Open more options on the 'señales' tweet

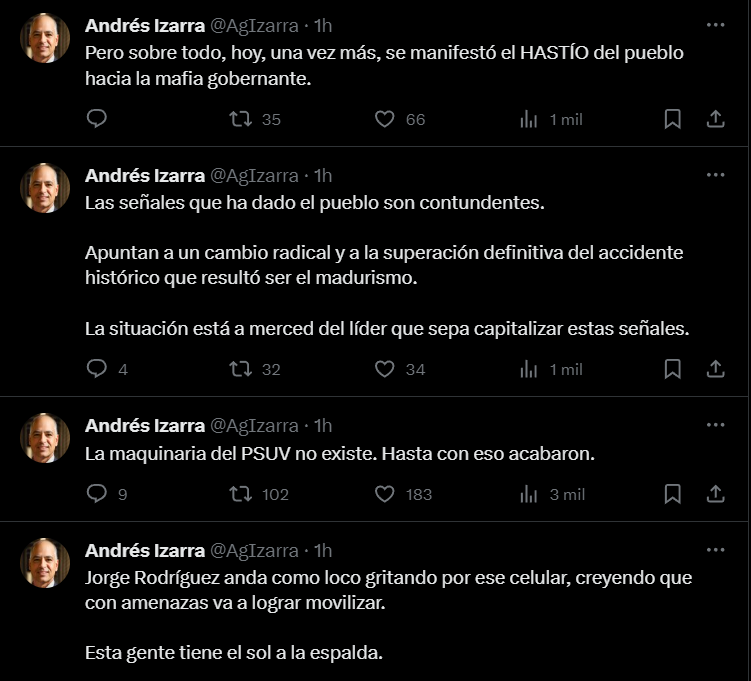(x=715, y=174)
